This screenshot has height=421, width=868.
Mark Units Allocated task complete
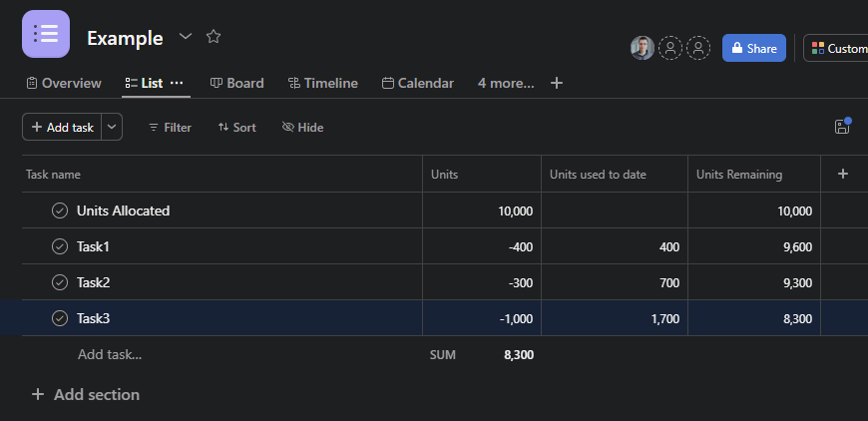60,210
